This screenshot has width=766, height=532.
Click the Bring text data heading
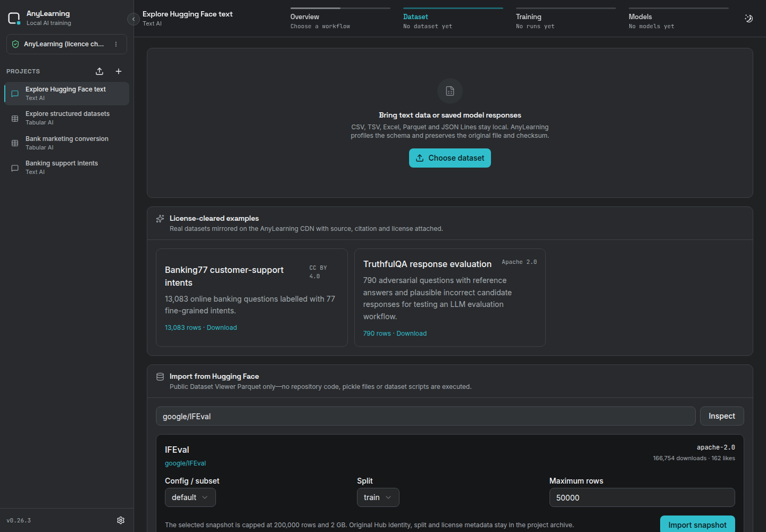[450, 115]
